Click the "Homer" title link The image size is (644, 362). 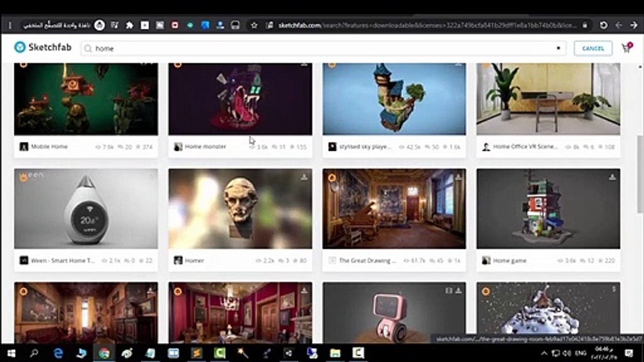(x=194, y=260)
